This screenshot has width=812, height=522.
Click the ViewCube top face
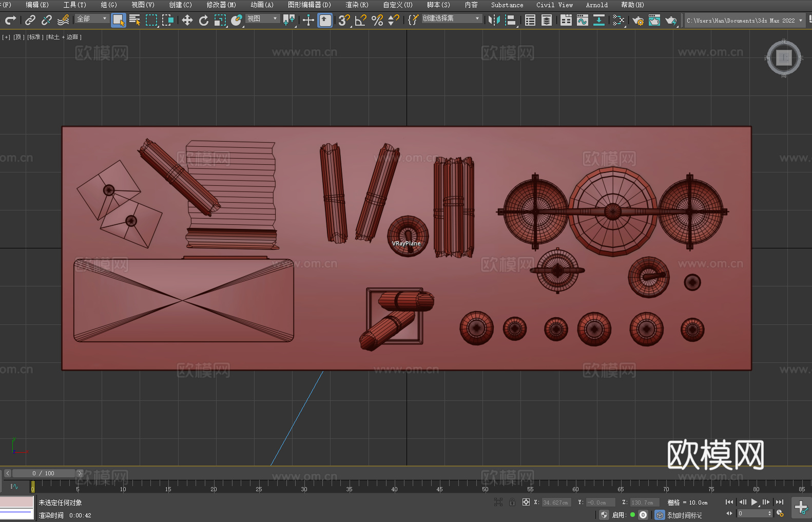[x=784, y=57]
